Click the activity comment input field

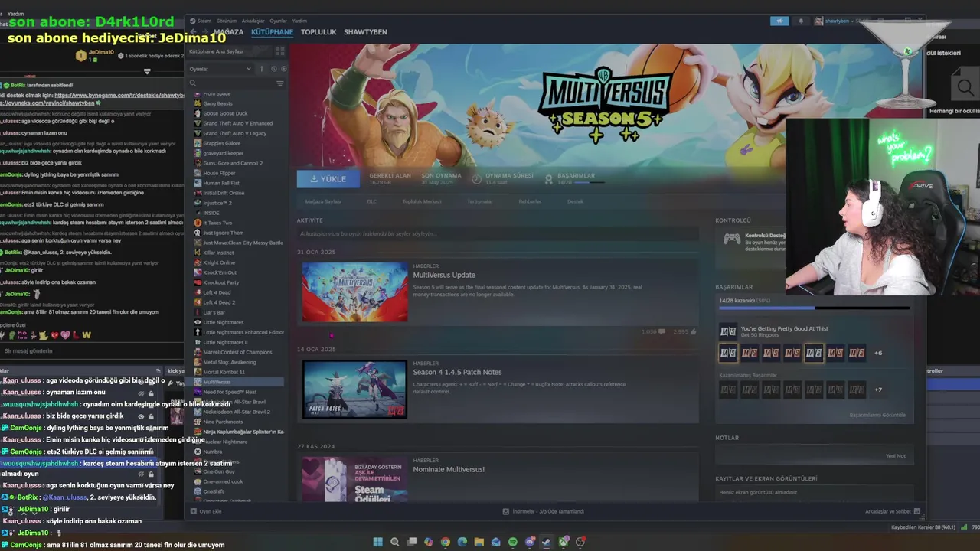pos(498,233)
